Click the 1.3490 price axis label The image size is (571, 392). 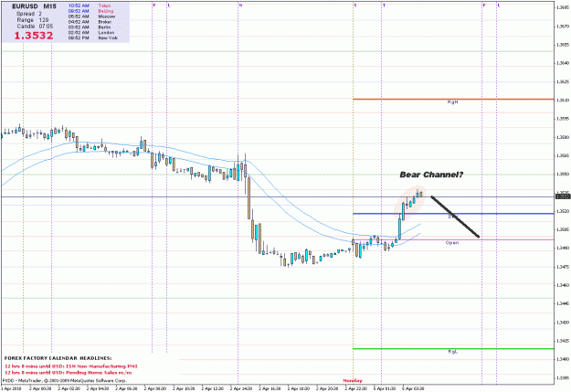pos(563,249)
